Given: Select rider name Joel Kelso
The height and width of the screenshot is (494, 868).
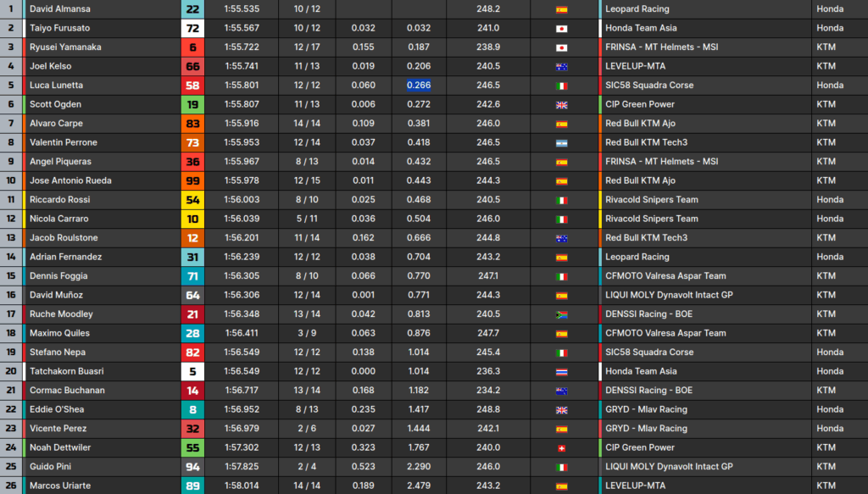Looking at the screenshot, I should click(x=50, y=66).
